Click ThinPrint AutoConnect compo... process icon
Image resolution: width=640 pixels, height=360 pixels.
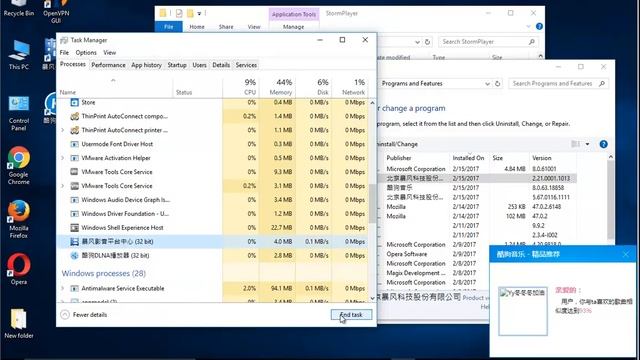[x=74, y=116]
